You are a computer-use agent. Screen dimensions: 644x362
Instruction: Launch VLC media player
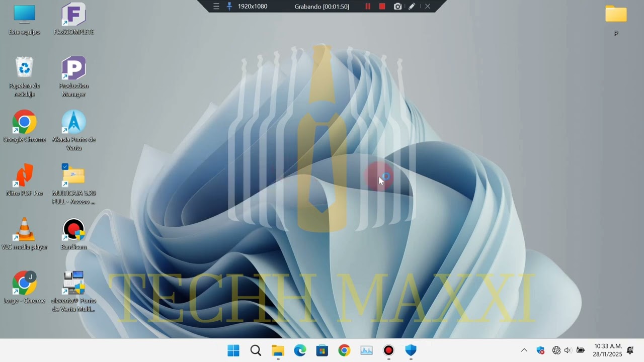coord(24,234)
